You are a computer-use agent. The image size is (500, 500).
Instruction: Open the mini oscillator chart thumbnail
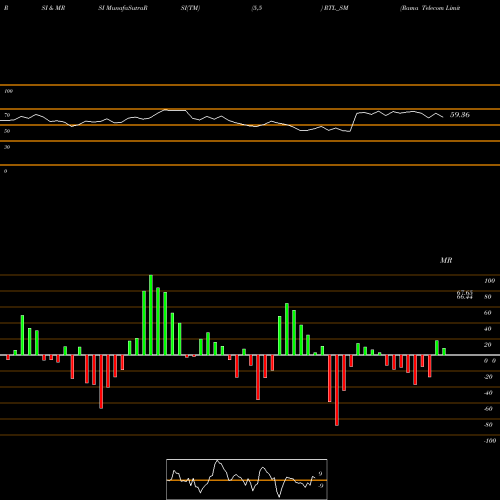coord(247,479)
